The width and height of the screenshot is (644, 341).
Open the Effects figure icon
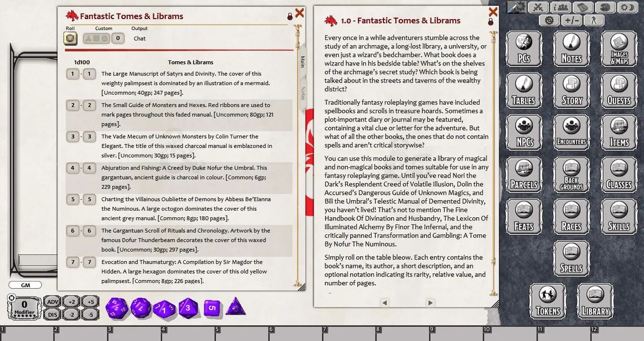pos(594,21)
